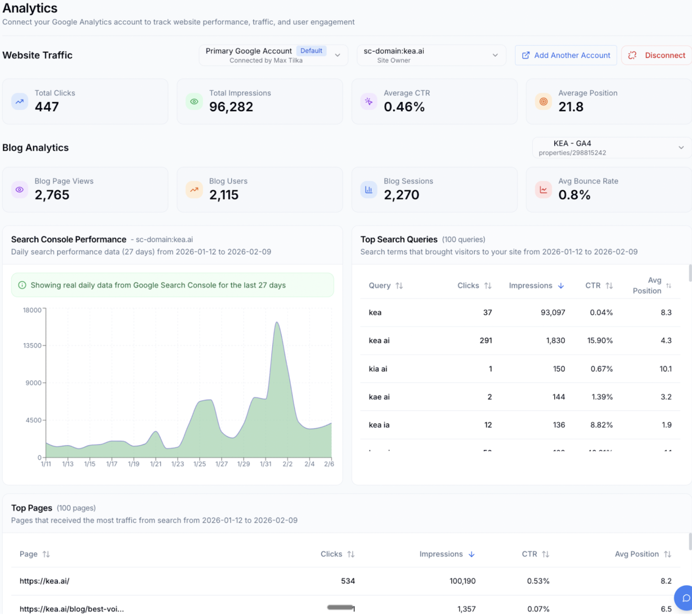Reverse the Impressions sort order
The image size is (692, 616).
coord(561,285)
